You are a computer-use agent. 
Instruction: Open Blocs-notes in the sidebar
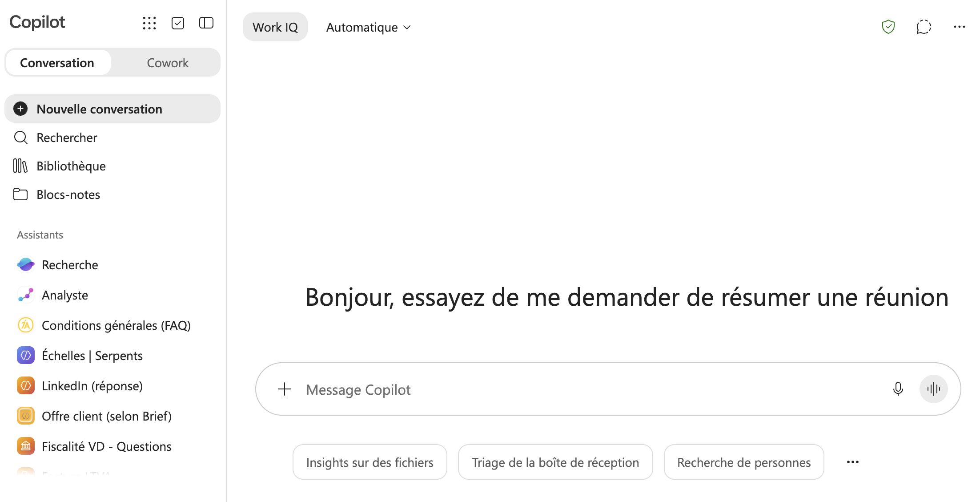[112, 194]
